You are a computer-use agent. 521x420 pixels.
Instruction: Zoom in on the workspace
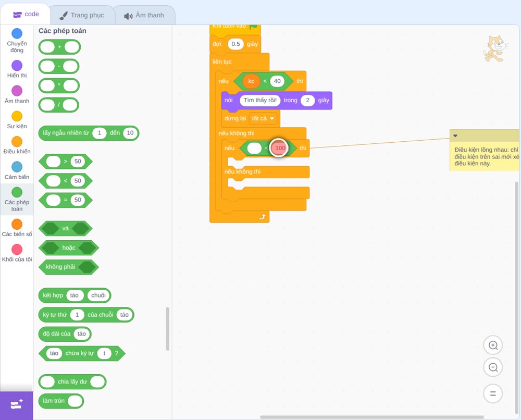[493, 345]
